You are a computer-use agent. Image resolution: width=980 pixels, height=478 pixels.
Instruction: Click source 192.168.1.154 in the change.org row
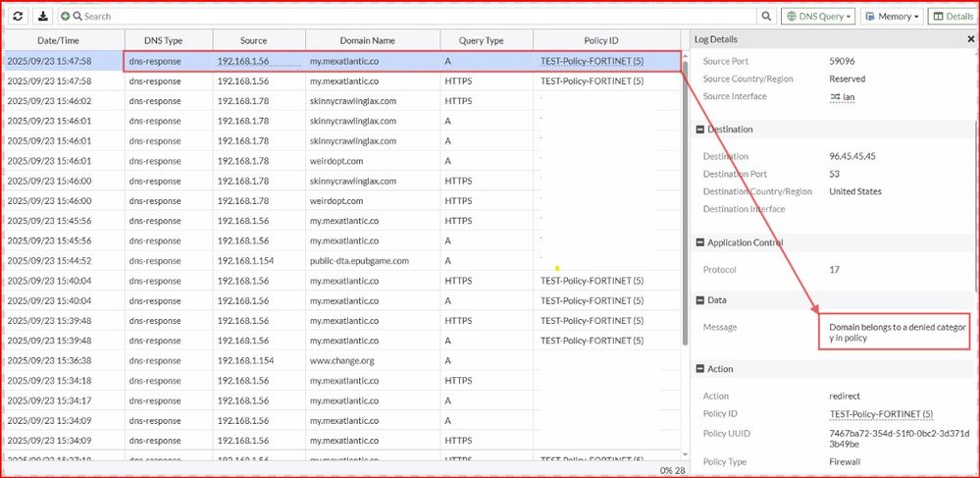point(245,360)
